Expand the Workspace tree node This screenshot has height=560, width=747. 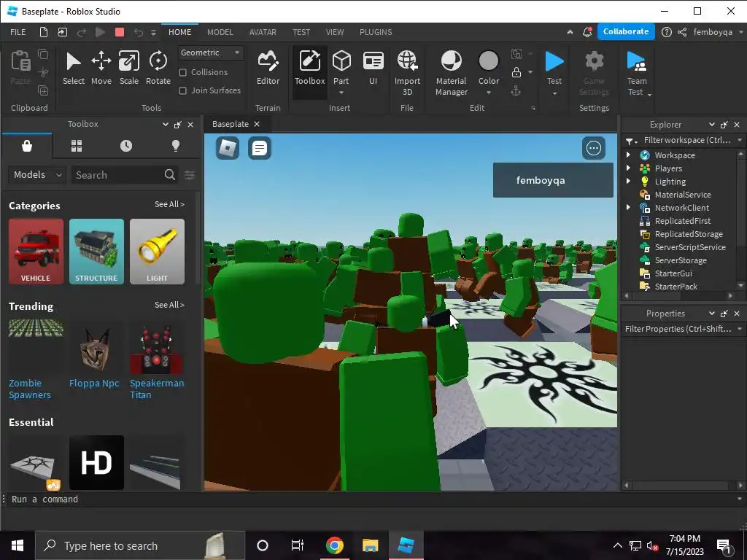coord(628,155)
